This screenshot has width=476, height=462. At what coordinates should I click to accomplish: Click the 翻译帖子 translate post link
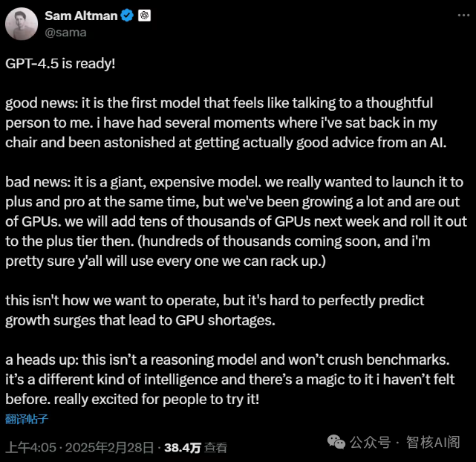27,419
